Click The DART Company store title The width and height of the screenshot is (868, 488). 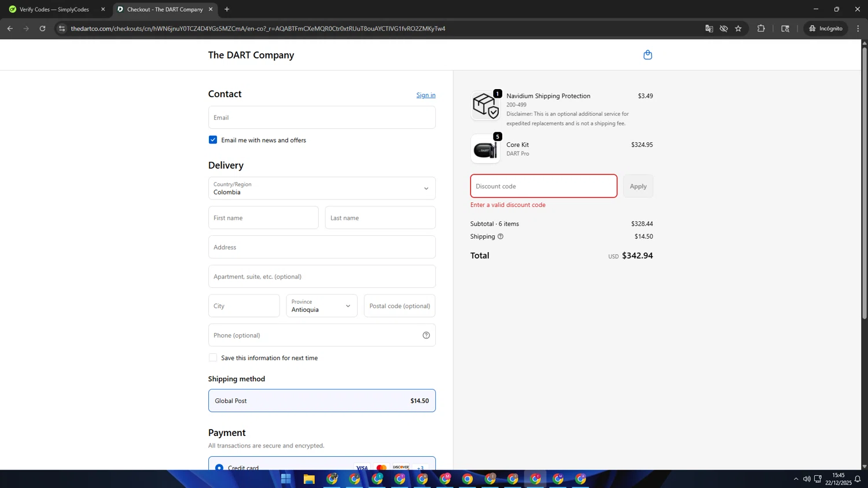click(251, 55)
